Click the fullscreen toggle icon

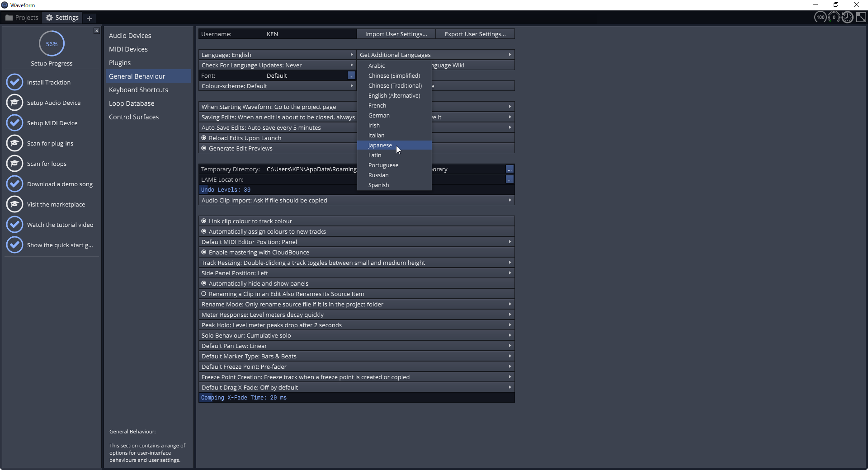point(861,17)
